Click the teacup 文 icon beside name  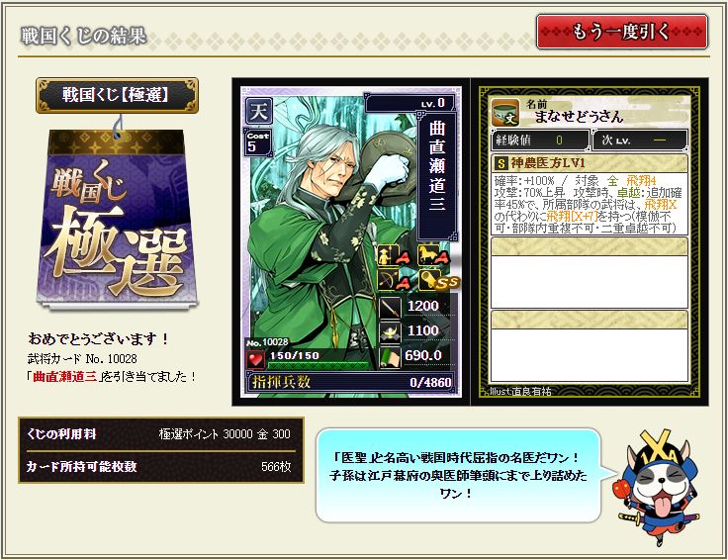[x=505, y=113]
